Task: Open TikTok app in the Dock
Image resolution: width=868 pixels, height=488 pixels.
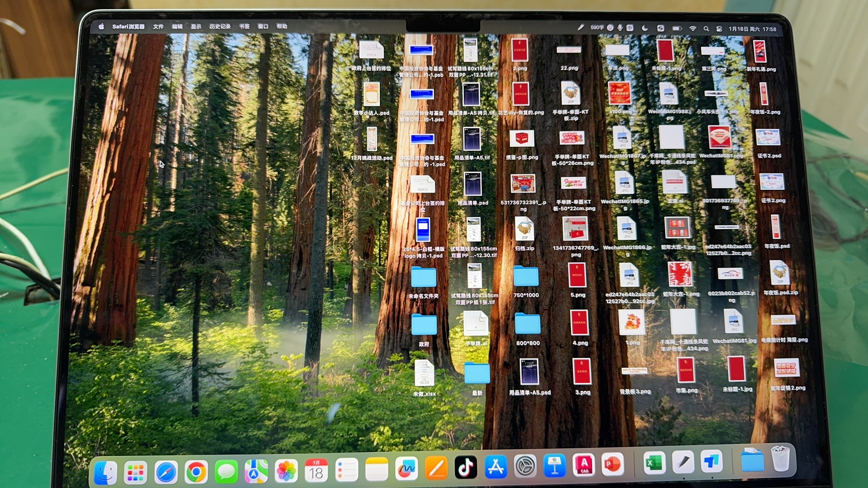Action: point(466,468)
